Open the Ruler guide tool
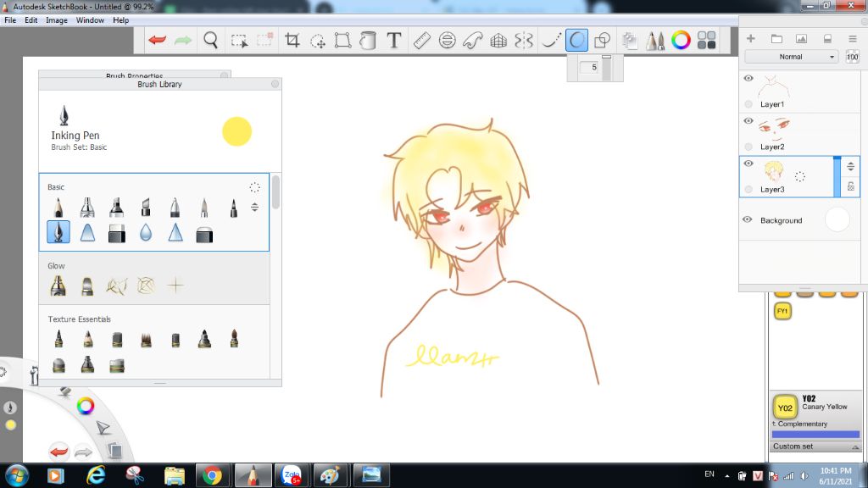 tap(422, 40)
